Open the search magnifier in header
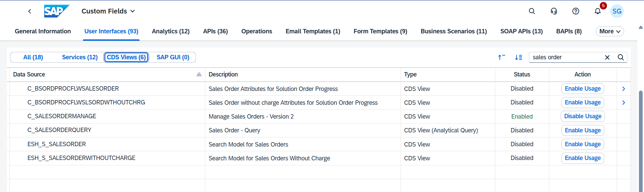Image resolution: width=644 pixels, height=192 pixels. (532, 11)
